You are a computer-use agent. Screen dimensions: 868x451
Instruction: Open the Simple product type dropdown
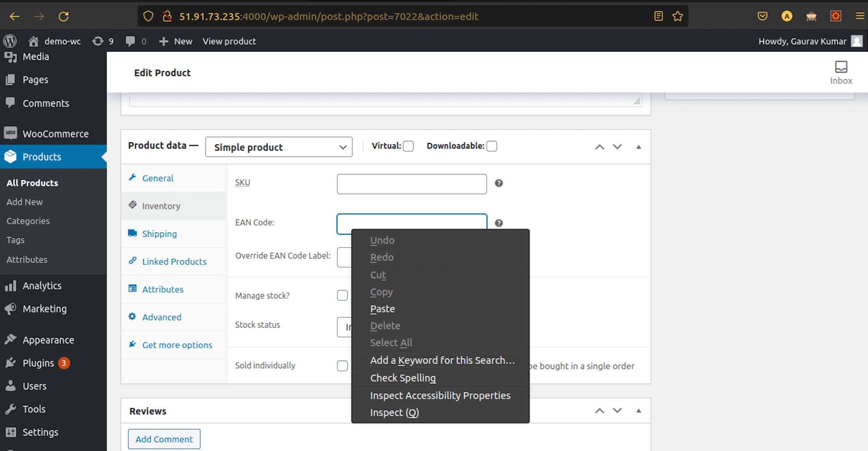point(279,147)
